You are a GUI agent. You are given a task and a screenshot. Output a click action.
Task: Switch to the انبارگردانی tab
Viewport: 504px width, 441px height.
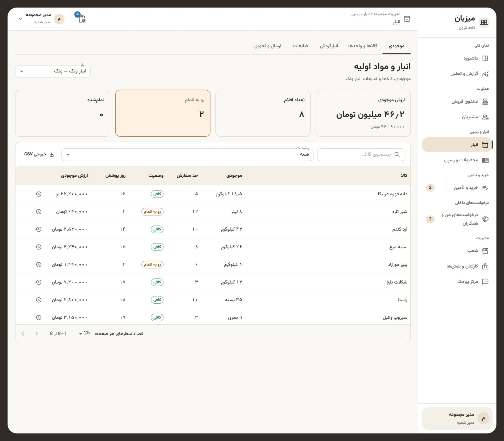click(329, 46)
